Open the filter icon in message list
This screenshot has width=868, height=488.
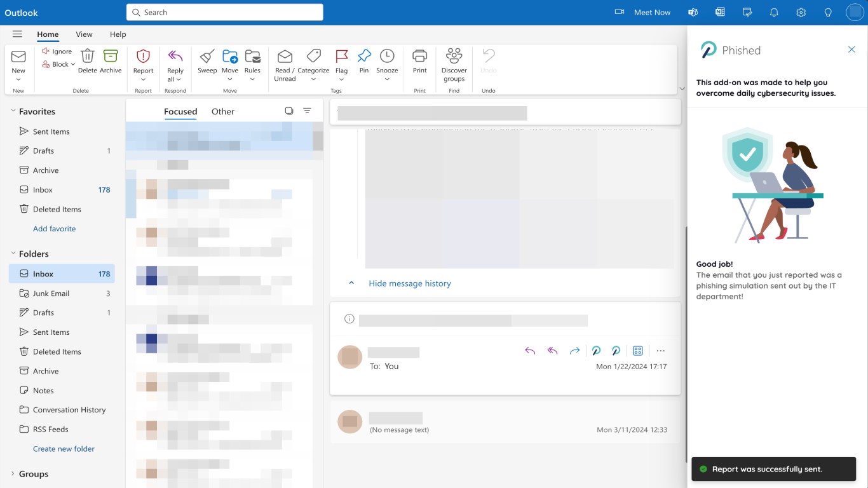307,111
